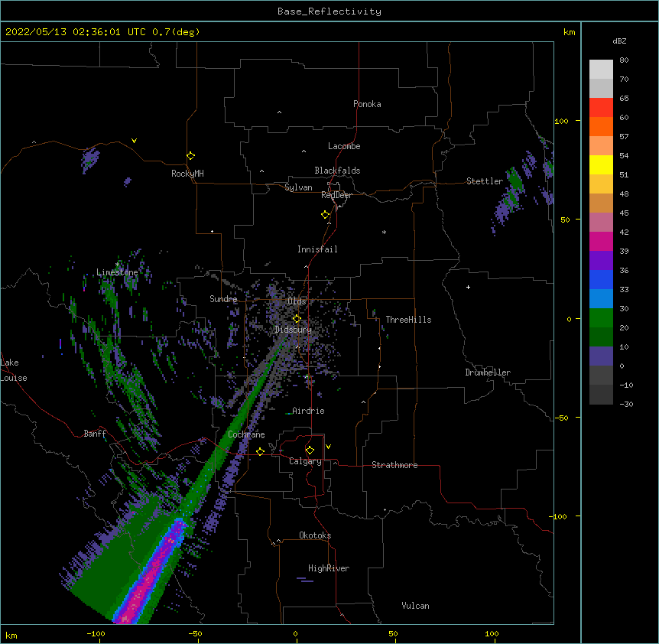Select the purple 36–39 dBZ legend swatch
Screen dimensions: 659x644
point(601,260)
